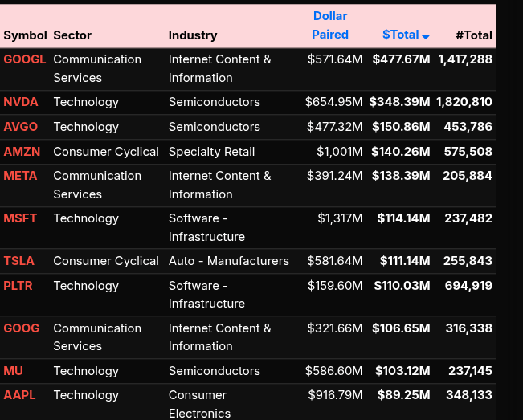Viewport: 523px width, 420px height.
Task: Open the NVDA ticker link
Action: pos(21,102)
